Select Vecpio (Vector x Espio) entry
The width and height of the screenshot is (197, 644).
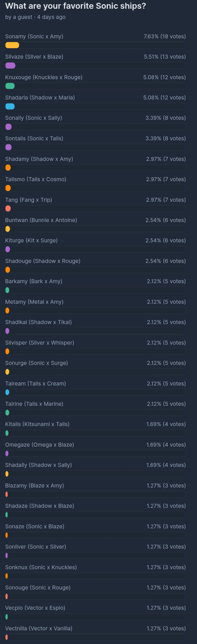tap(35, 608)
